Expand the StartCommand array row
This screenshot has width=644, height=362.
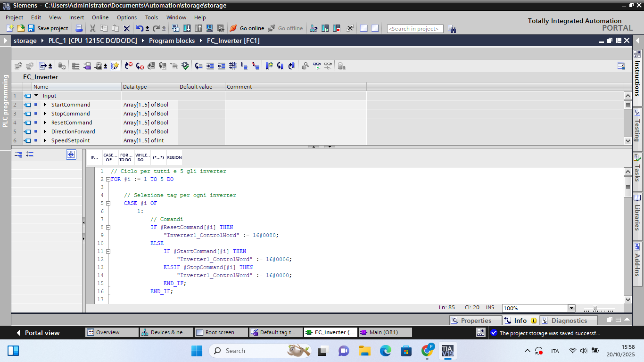point(45,105)
